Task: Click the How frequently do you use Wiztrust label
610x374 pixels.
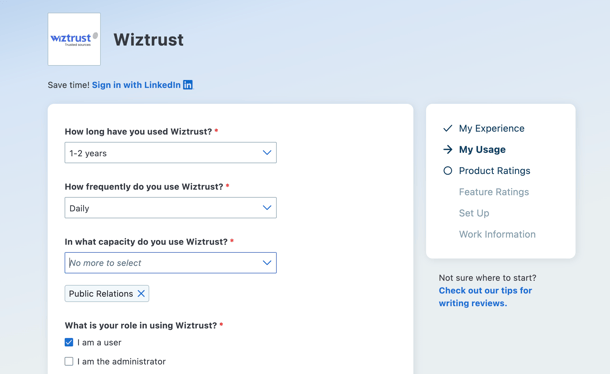Action: point(144,187)
